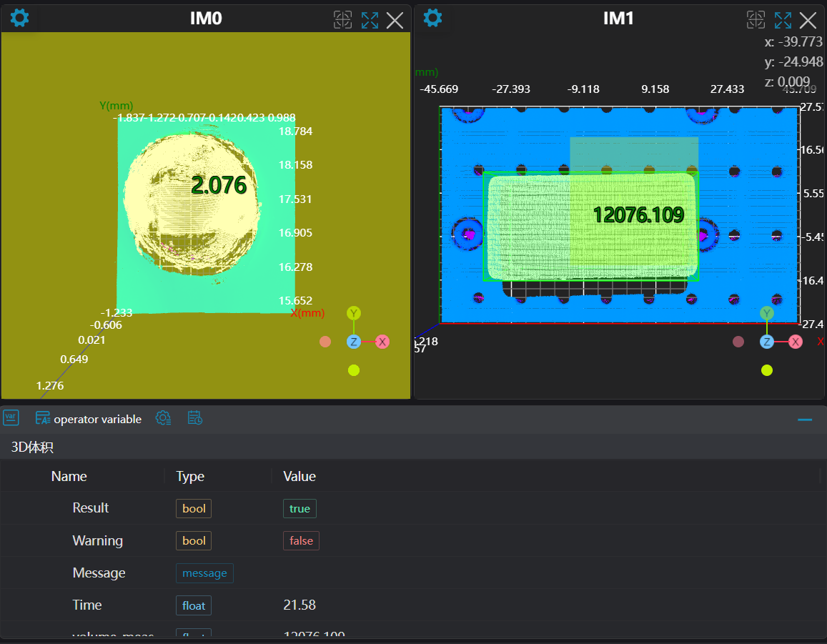827x644 pixels.
Task: Close the IM1 viewer panel
Action: [x=808, y=20]
